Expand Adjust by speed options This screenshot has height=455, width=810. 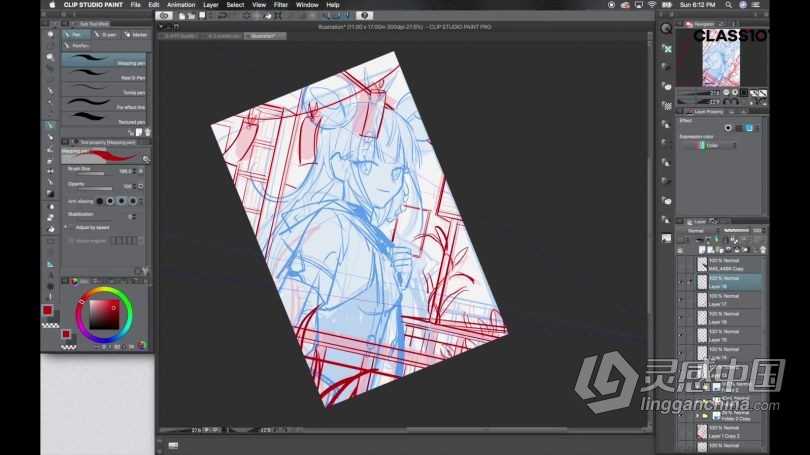coord(66,227)
